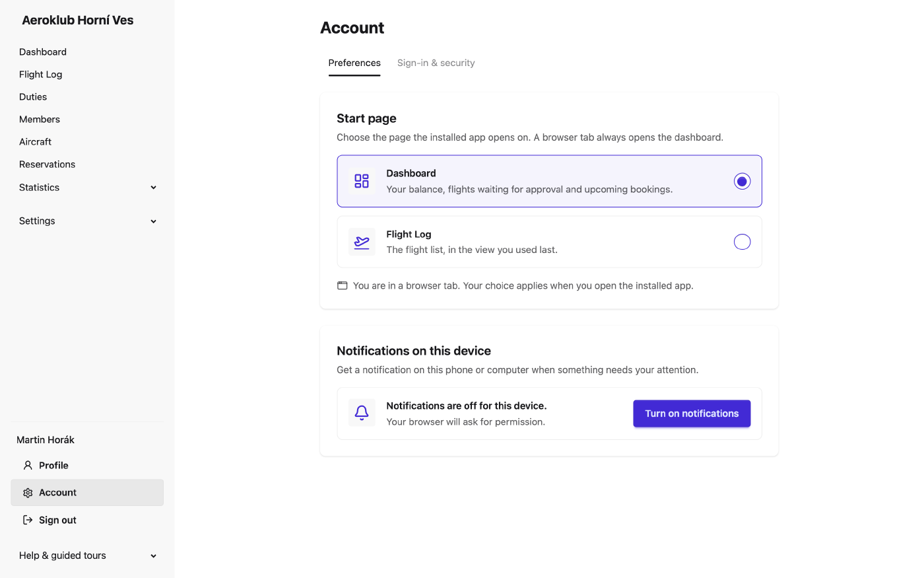Open the Sign-in & security tab
The width and height of the screenshot is (924, 578).
[436, 63]
